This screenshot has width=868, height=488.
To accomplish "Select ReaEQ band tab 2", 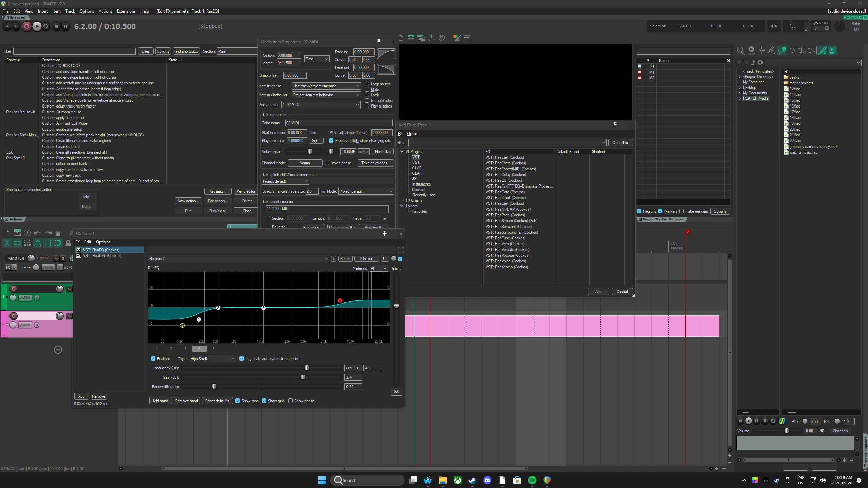I will [x=171, y=349].
